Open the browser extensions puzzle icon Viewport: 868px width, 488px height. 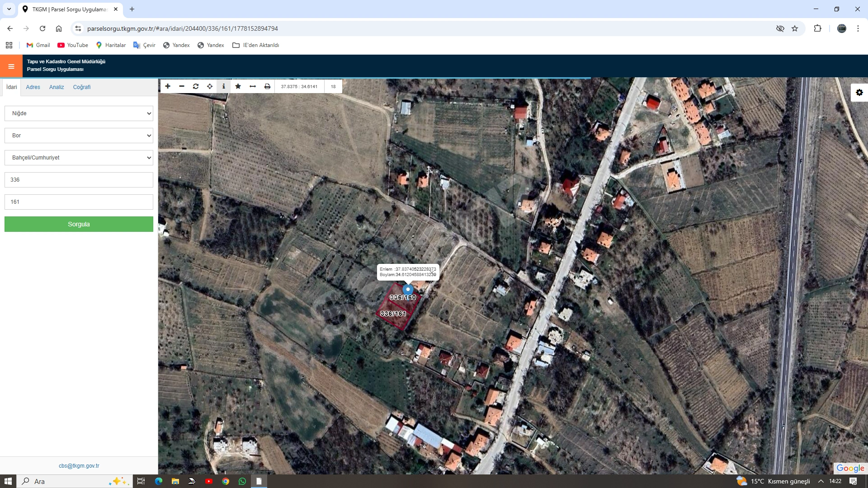point(817,28)
